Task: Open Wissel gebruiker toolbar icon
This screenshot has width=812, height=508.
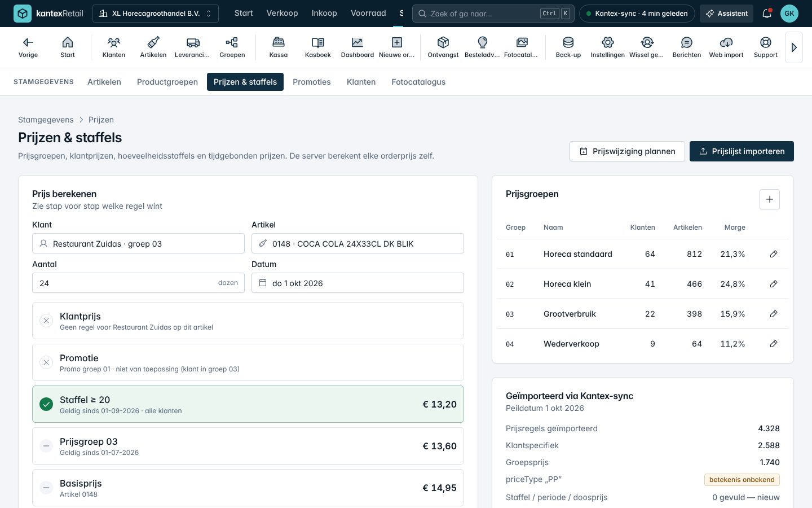Action: click(x=647, y=47)
